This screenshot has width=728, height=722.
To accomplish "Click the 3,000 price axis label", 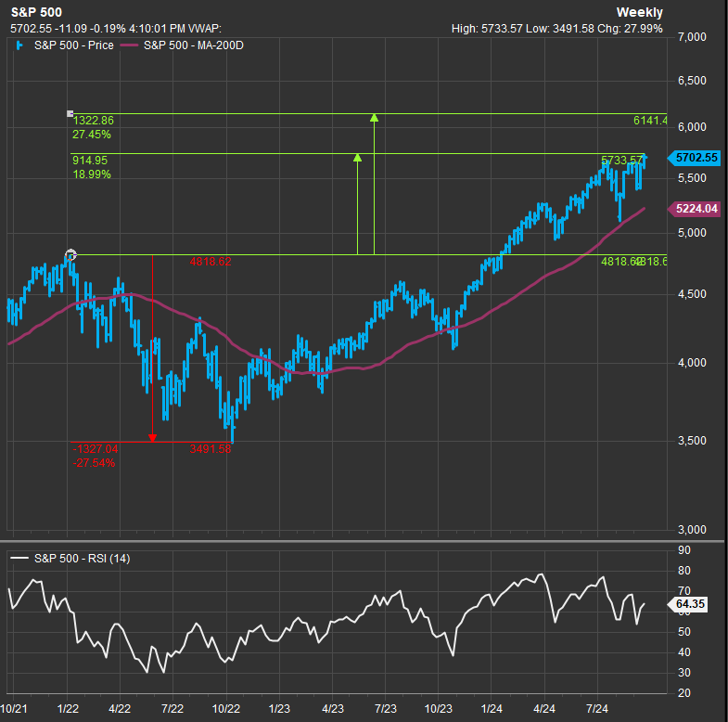I will coord(692,529).
